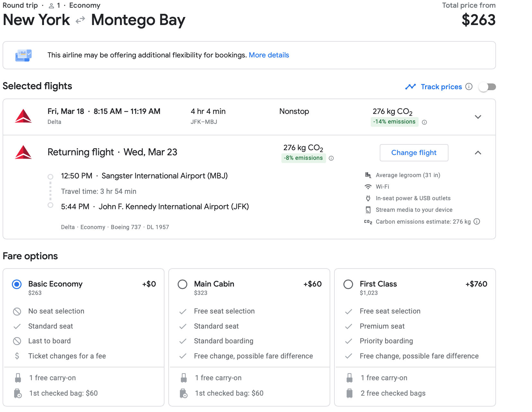Click the New York origin heading

[36, 20]
